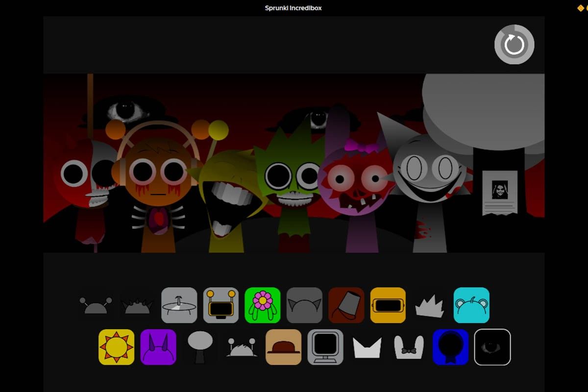
Task: Pick the dark red bucket icon
Action: [346, 305]
